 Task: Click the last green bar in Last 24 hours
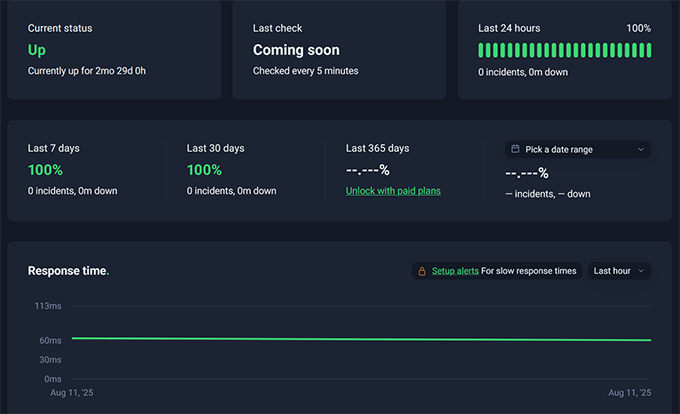[648, 50]
